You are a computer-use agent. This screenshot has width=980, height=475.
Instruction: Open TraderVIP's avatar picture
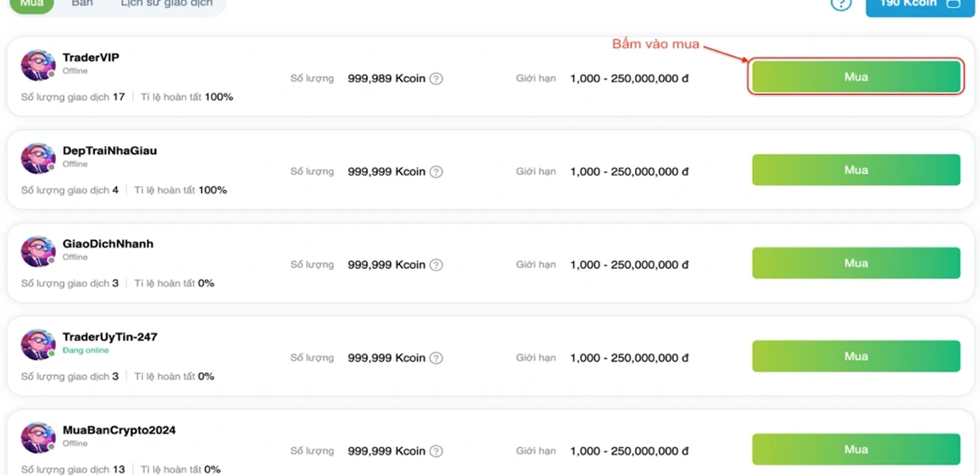39,65
